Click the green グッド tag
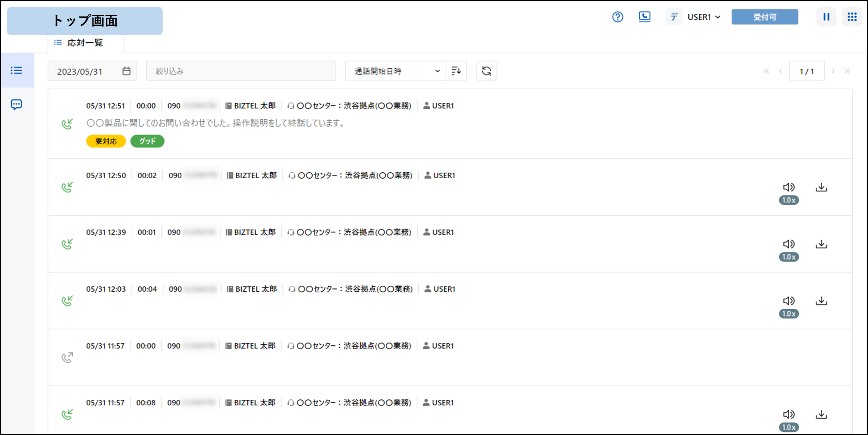 (x=147, y=141)
